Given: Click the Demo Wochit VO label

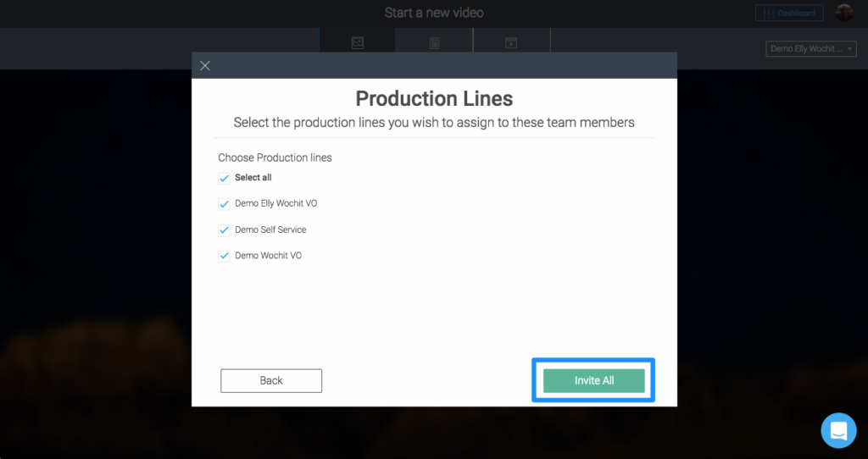Looking at the screenshot, I should [x=268, y=256].
